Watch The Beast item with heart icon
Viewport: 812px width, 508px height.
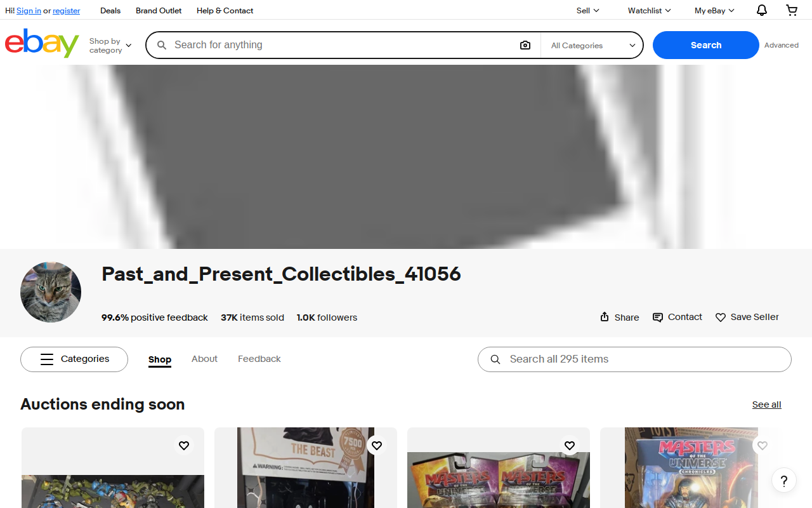pyautogui.click(x=377, y=446)
